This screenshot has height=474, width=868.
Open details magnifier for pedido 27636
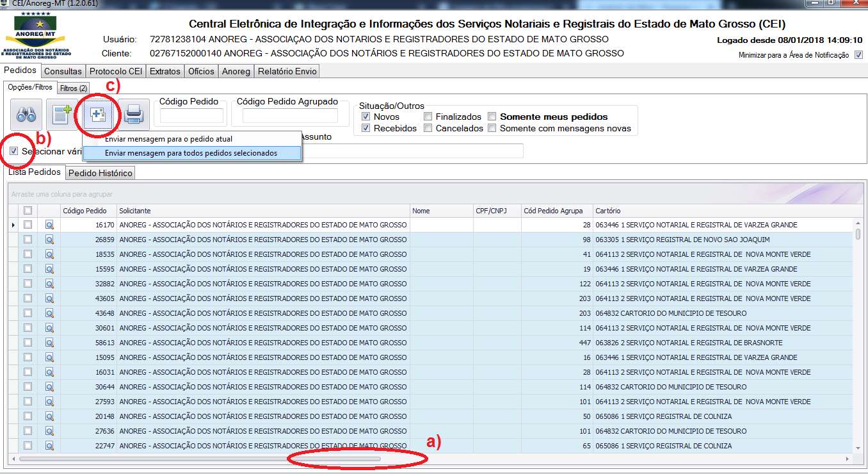[49, 431]
